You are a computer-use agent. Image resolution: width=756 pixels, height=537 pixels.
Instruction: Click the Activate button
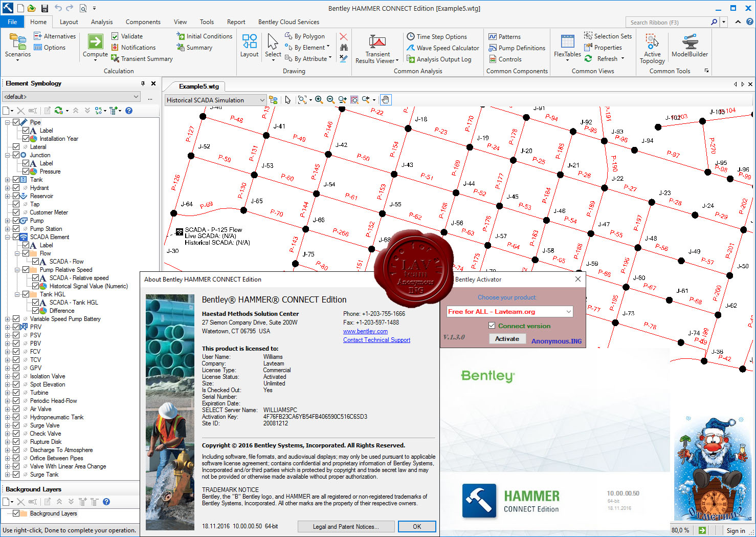click(x=507, y=339)
